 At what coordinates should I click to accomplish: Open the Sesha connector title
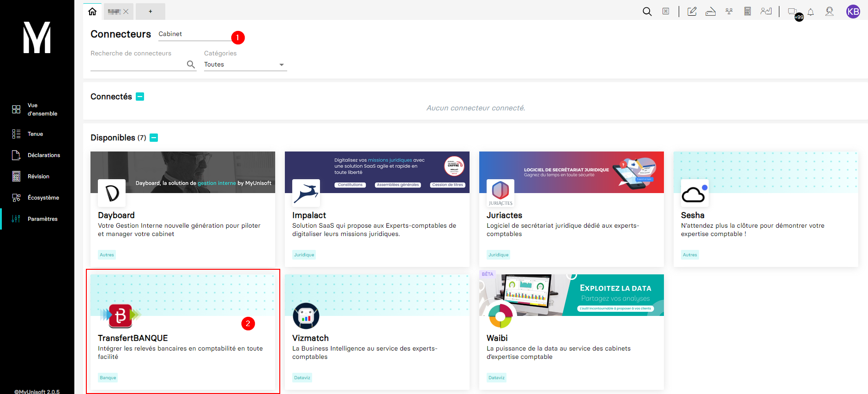point(693,215)
